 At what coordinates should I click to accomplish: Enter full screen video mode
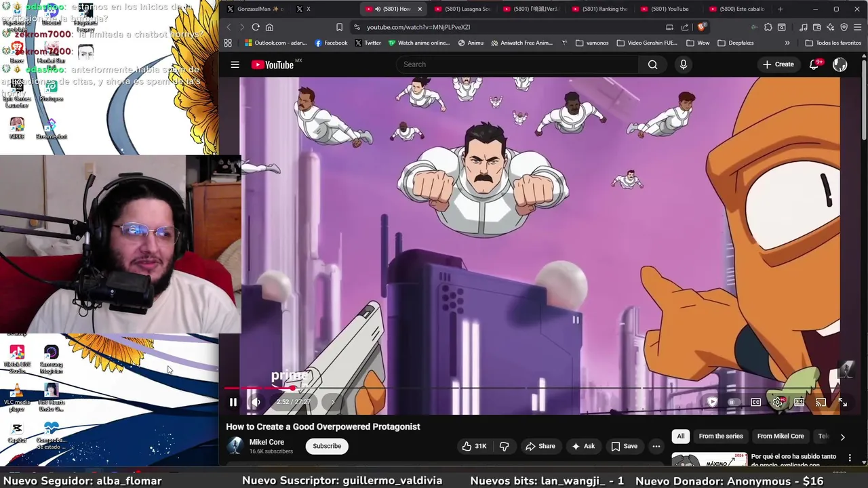[842, 402]
